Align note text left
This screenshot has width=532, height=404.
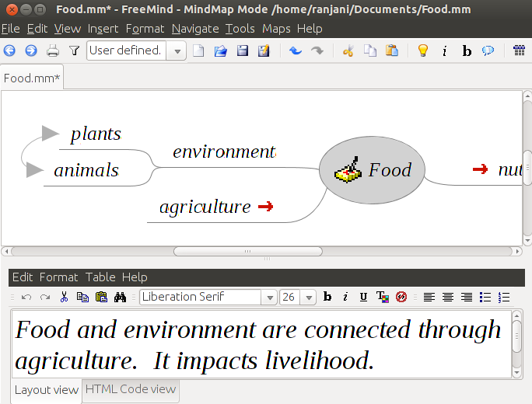(429, 298)
